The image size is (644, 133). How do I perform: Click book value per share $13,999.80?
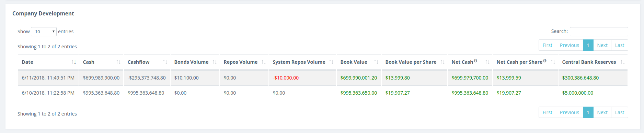pos(398,78)
